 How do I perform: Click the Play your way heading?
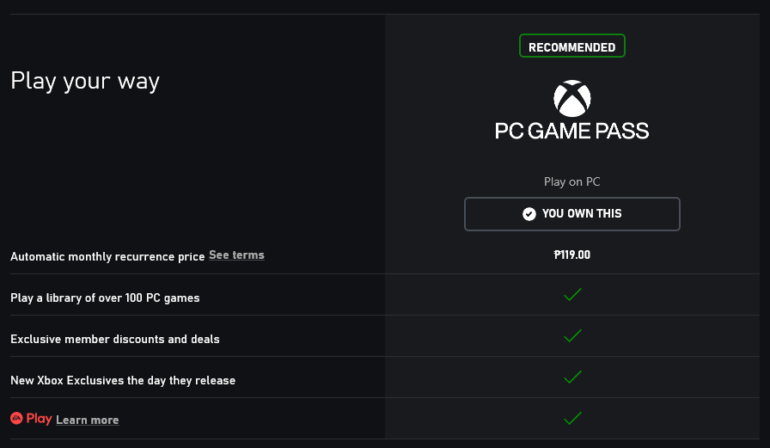tap(85, 81)
